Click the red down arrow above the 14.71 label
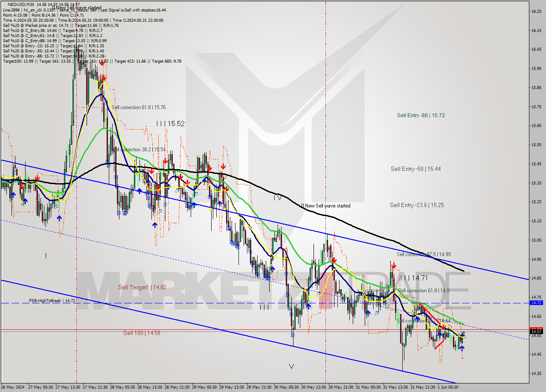 click(393, 266)
